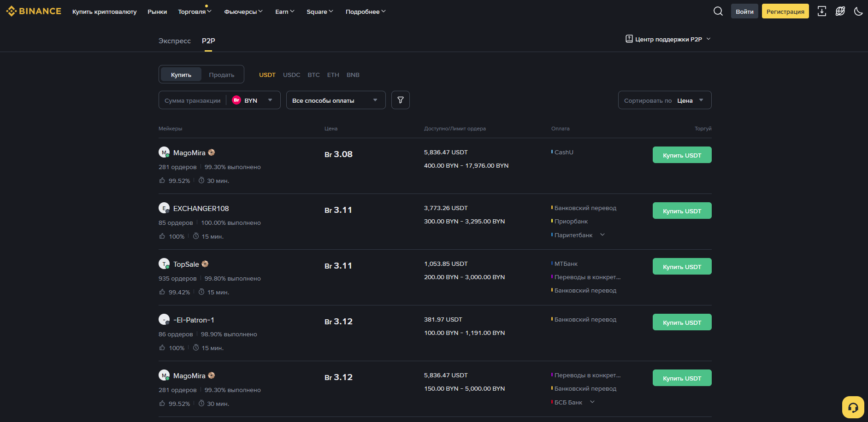Switch to the Экспресс tab
Screen dimensions: 868x422
click(x=174, y=41)
